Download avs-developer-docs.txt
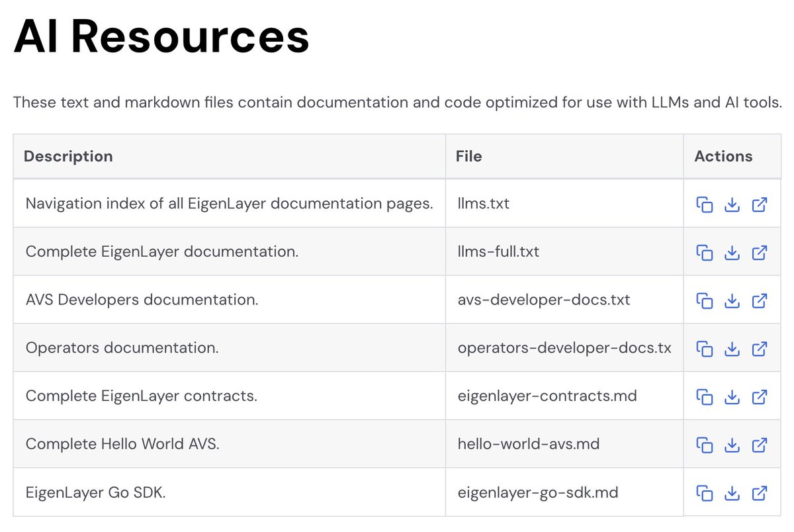 coord(732,300)
